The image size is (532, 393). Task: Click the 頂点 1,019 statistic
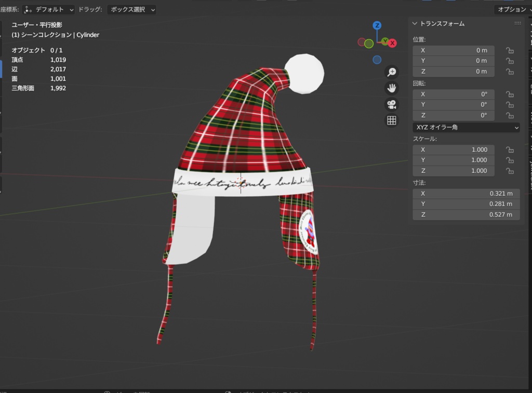point(38,60)
